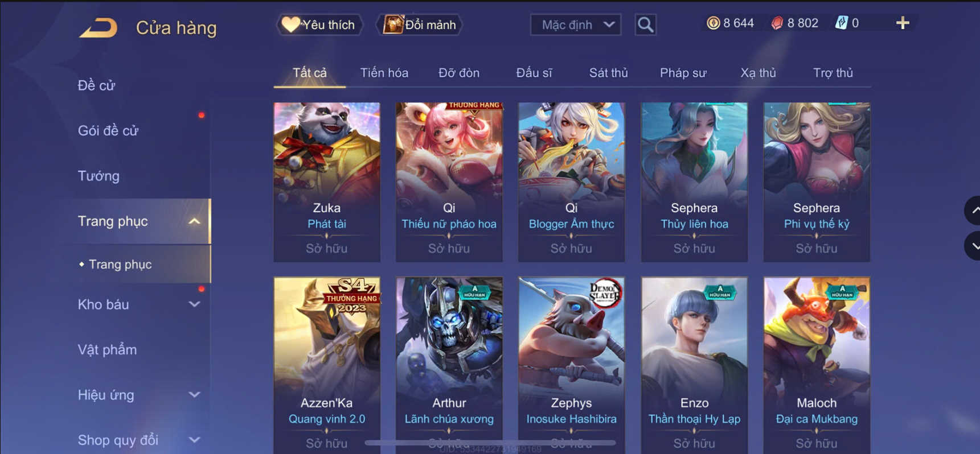Tap the red ruby currency icon
The height and width of the screenshot is (454, 980).
tap(777, 23)
